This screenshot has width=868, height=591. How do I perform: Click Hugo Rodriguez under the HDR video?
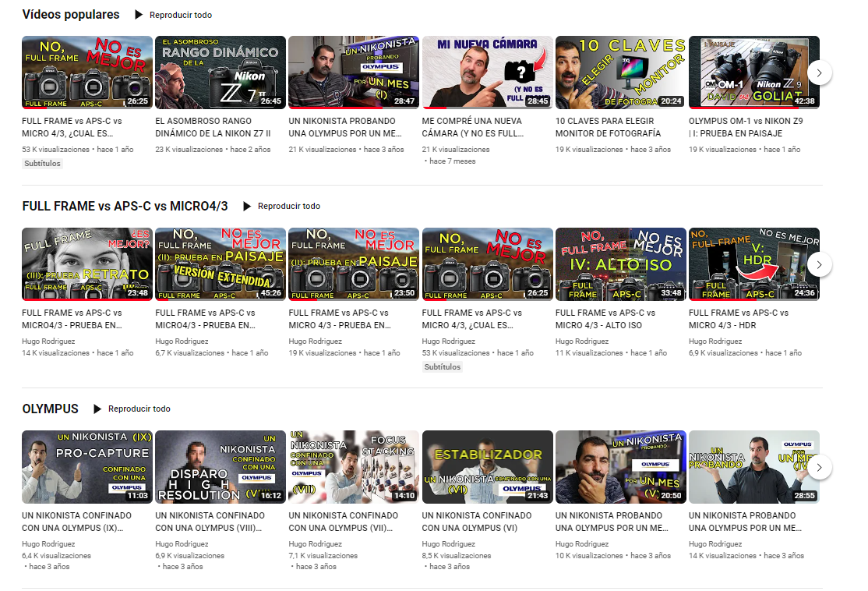coord(716,342)
